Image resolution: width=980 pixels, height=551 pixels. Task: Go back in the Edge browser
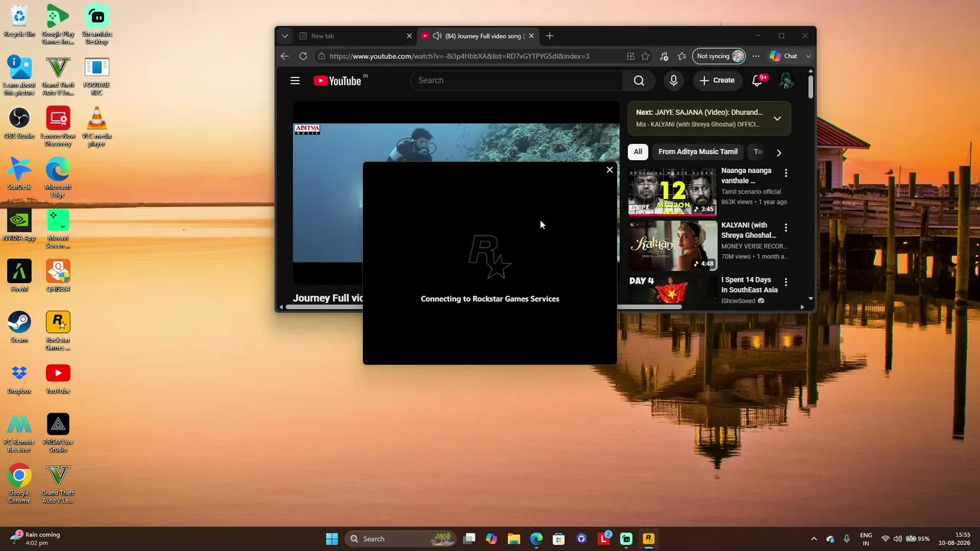(x=285, y=56)
